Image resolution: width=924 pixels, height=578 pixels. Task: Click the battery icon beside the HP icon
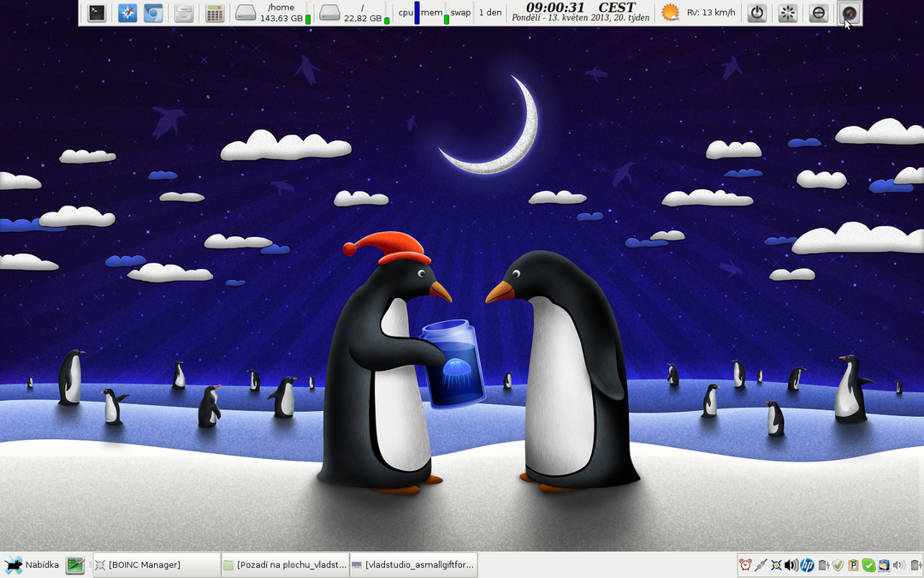[823, 565]
